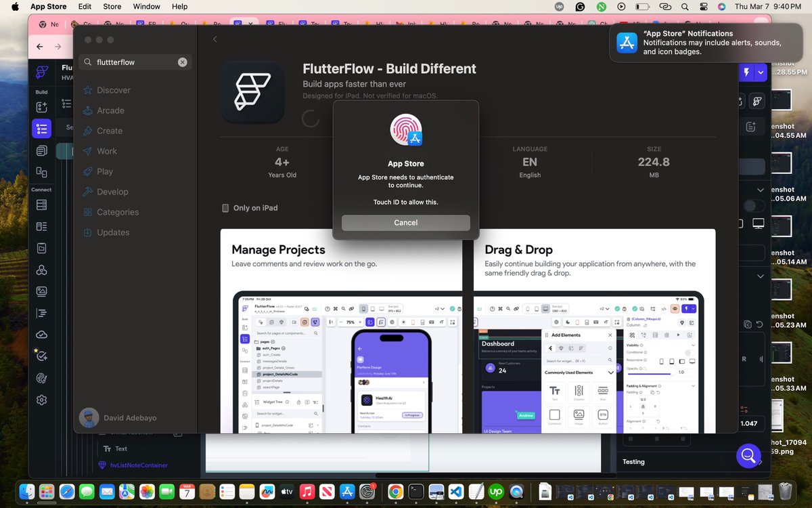Click the date and time clock
Screen dimensions: 812x508
point(768,6)
